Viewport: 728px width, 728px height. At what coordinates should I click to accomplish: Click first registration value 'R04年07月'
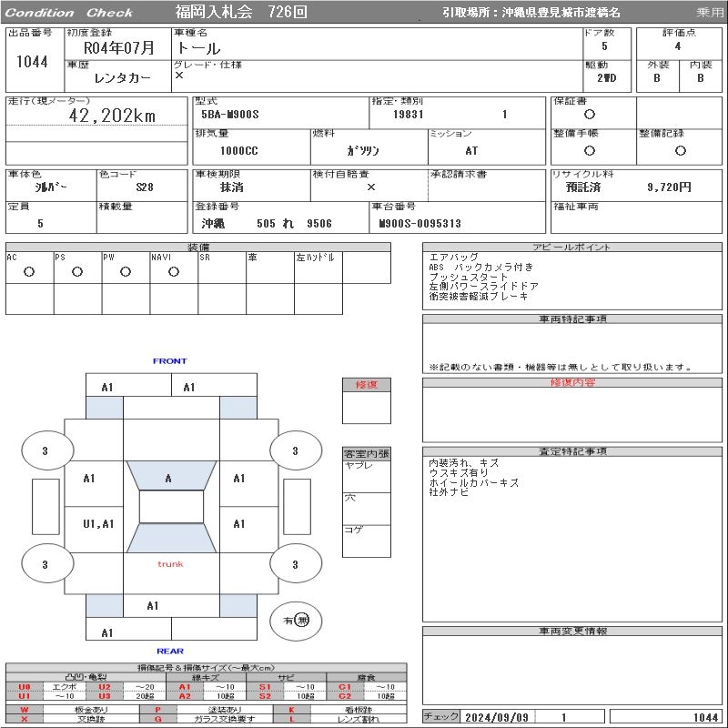click(x=119, y=48)
